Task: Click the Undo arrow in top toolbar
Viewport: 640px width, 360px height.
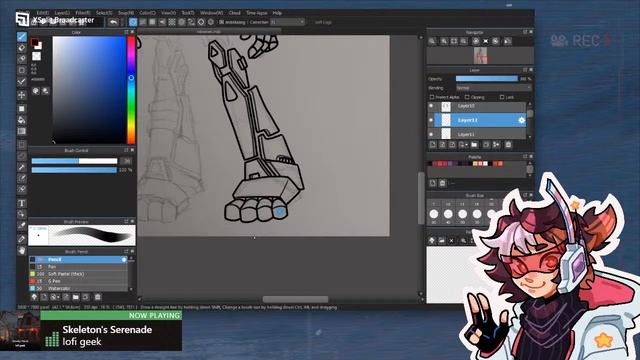Action: point(113,22)
